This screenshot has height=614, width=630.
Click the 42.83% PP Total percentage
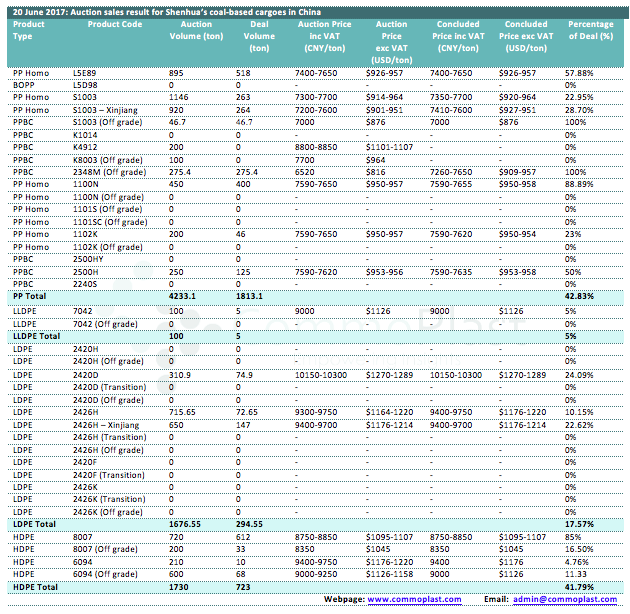(x=580, y=296)
